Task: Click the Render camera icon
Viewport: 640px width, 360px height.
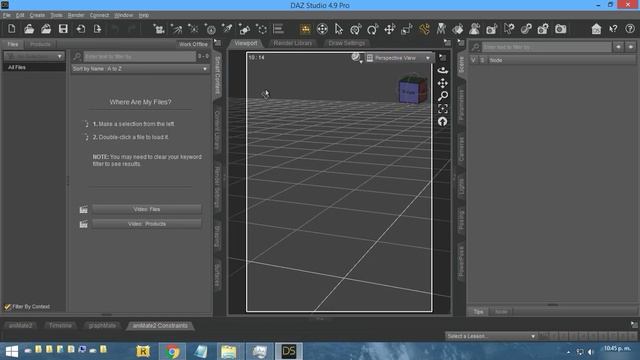Action: click(x=560, y=29)
